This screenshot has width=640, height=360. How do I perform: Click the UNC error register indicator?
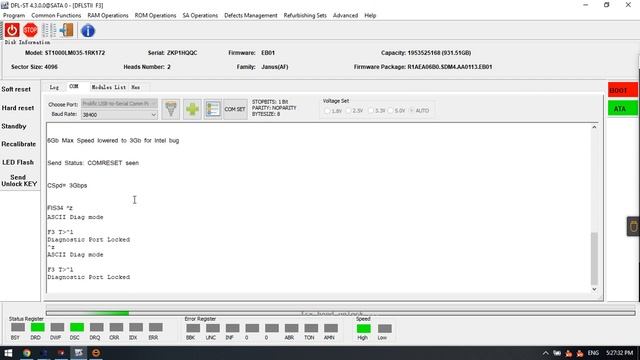[x=213, y=328]
